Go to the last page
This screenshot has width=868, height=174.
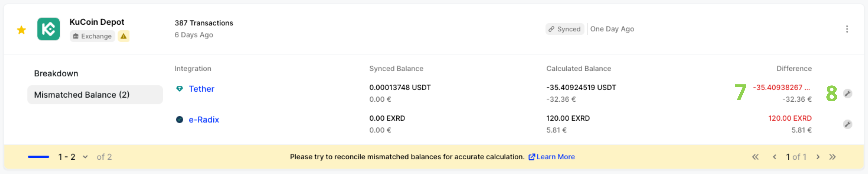[832, 157]
